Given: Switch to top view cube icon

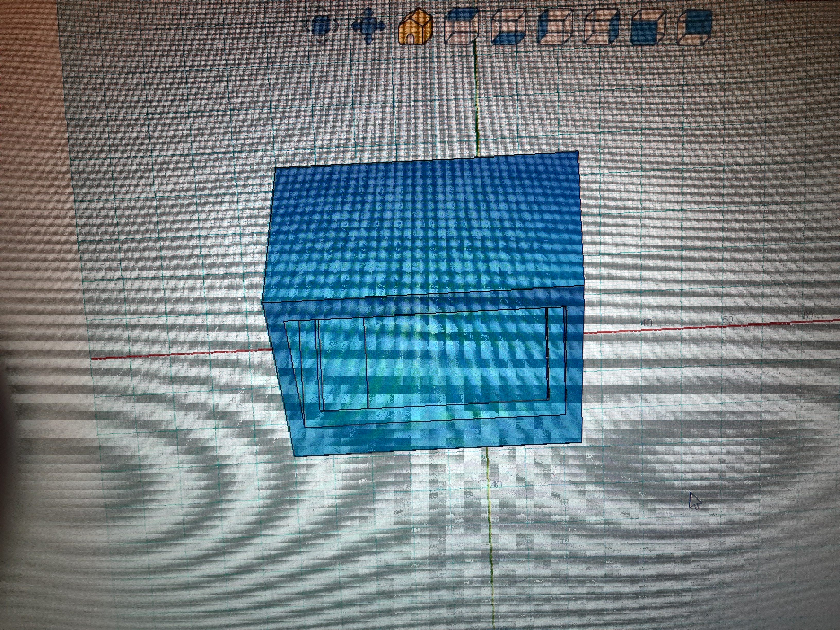Looking at the screenshot, I should (x=461, y=27).
